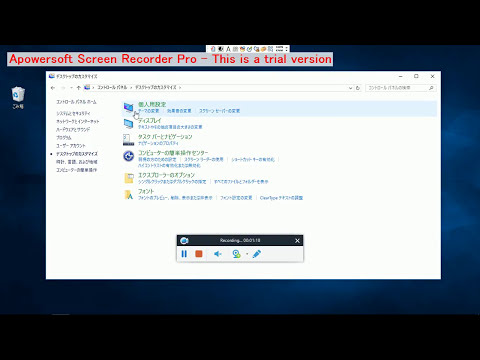This screenshot has width=480, height=360.
Task: Open the コンピューターの簡単操作センター blue circle icon
Action: (x=128, y=156)
